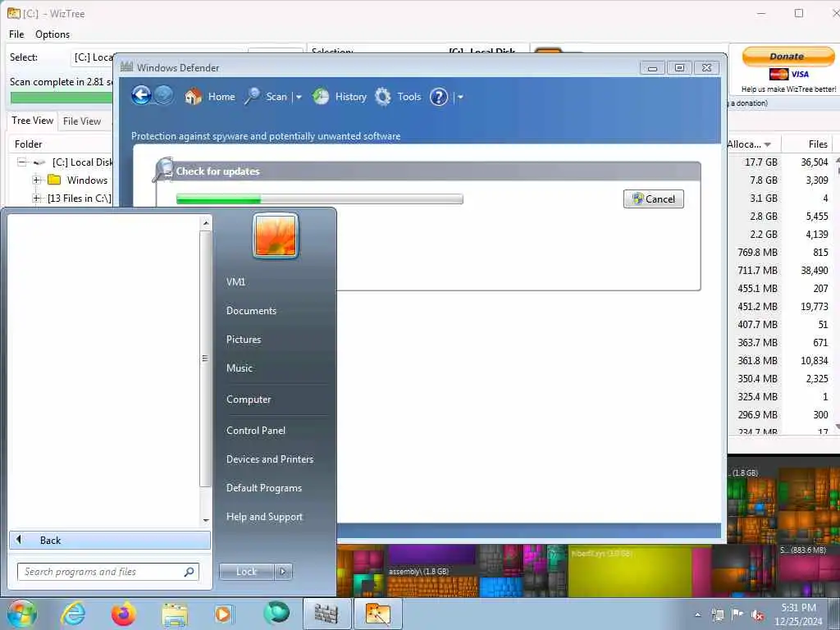Open the clock showing 5:31 PM
840x630 pixels.
[799, 614]
